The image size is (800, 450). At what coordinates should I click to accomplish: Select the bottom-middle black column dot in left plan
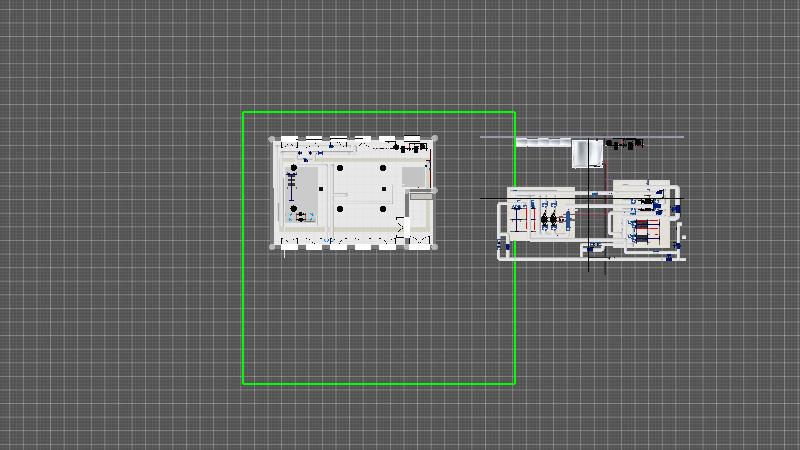[339, 209]
